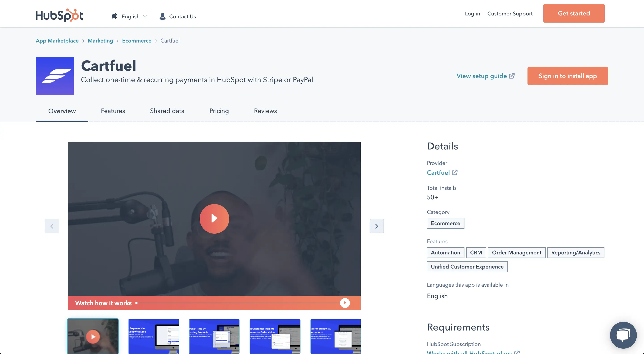Switch to the Shared data tab

(167, 111)
